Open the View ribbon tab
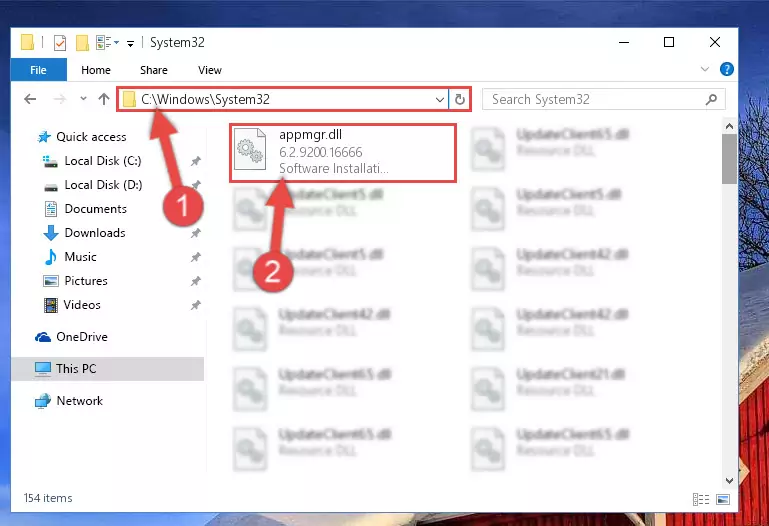 pos(210,70)
